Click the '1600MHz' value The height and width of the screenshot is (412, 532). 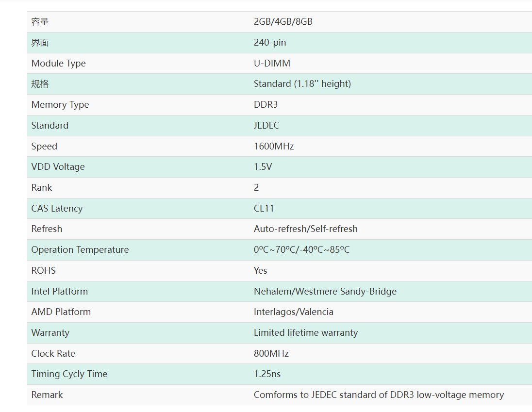point(274,146)
